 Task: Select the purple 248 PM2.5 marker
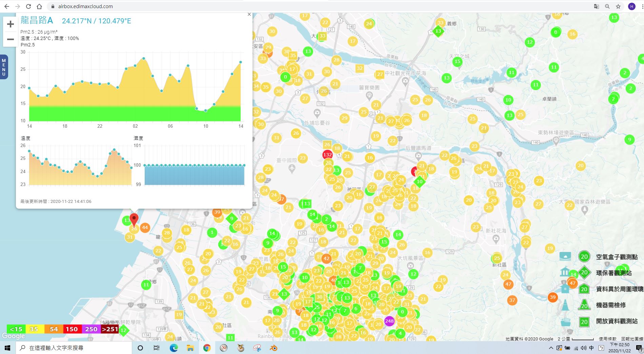click(x=389, y=321)
